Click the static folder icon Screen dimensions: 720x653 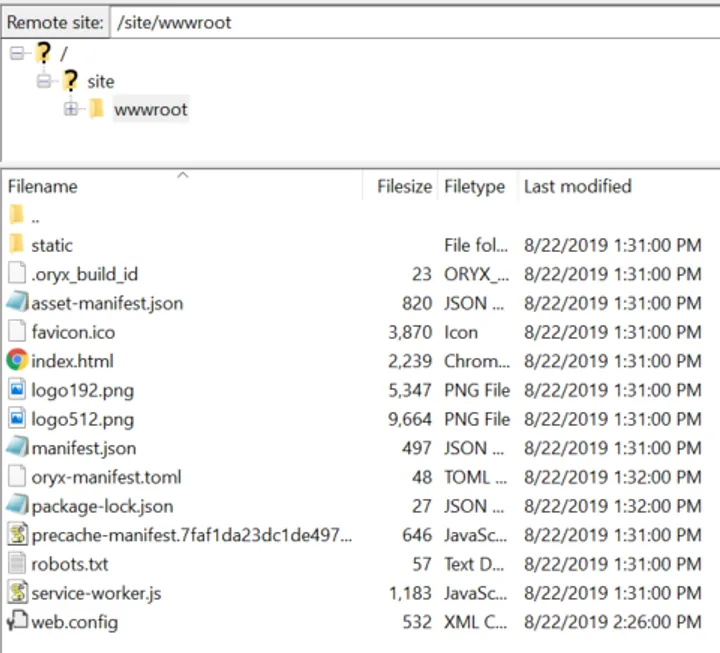point(17,244)
